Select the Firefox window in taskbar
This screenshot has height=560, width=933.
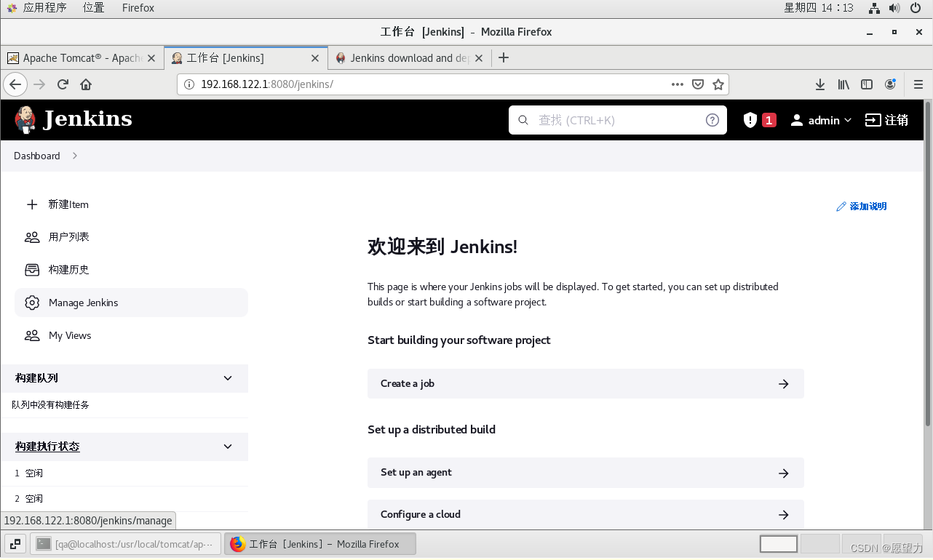pyautogui.click(x=320, y=544)
